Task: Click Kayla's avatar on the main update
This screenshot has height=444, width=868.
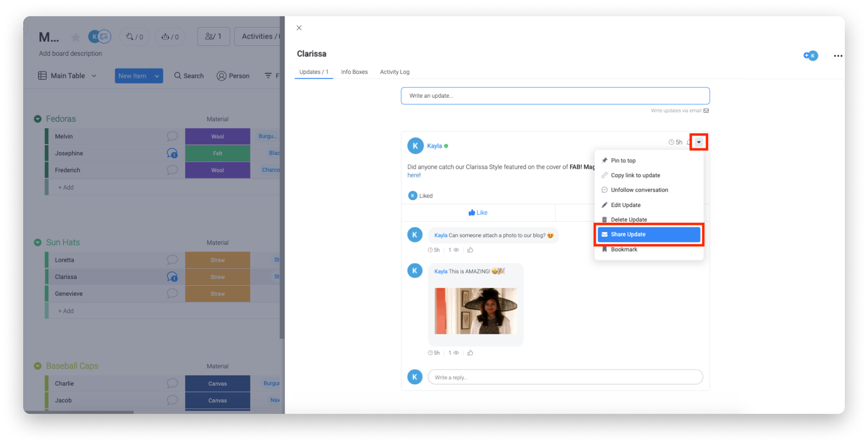Action: tap(415, 146)
